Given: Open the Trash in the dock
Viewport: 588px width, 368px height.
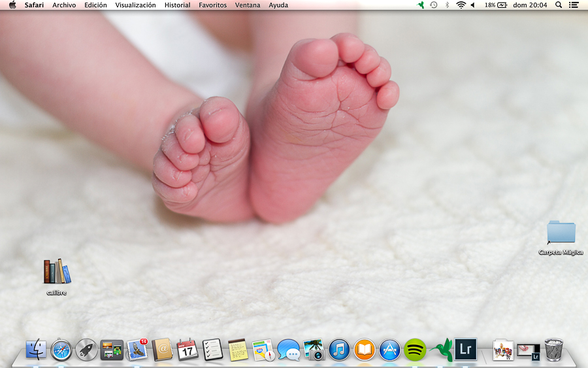Looking at the screenshot, I should (x=554, y=350).
